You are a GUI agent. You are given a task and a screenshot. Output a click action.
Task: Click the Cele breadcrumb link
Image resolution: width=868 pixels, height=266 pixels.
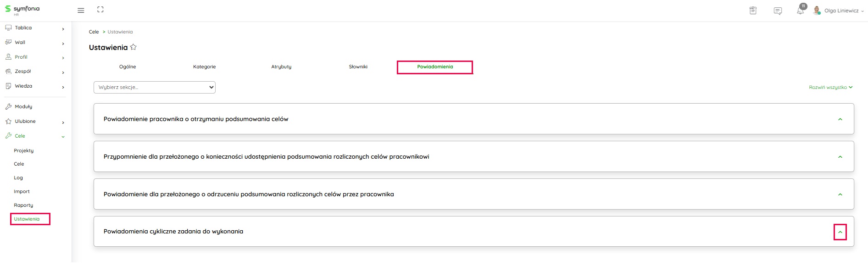tap(94, 32)
